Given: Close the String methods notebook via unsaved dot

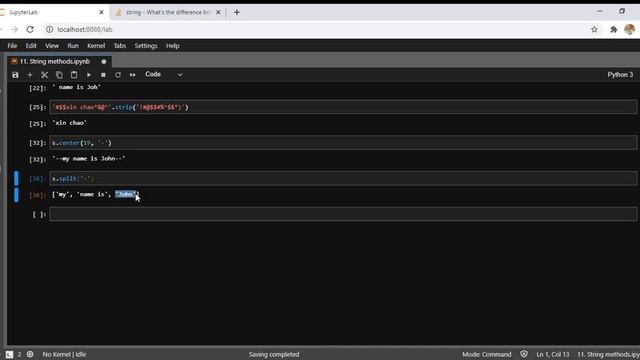Looking at the screenshot, I should (104, 62).
